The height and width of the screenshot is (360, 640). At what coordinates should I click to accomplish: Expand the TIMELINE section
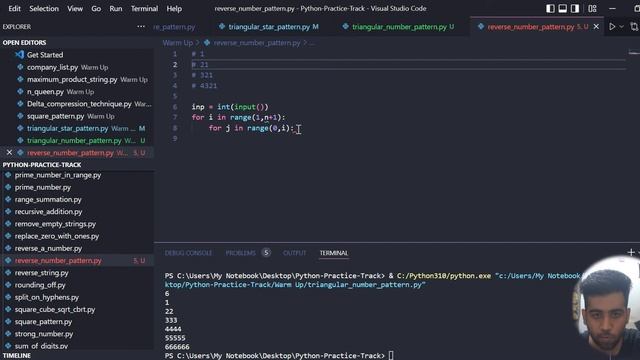[17, 356]
